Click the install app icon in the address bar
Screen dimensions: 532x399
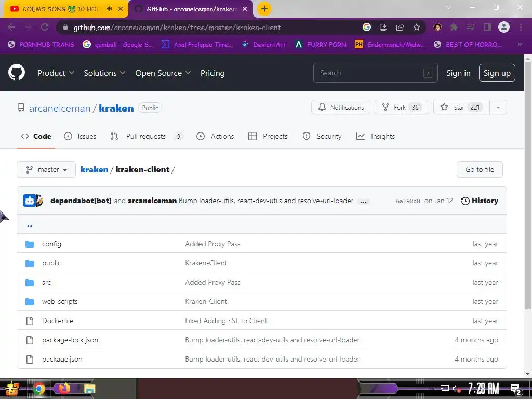tap(383, 27)
